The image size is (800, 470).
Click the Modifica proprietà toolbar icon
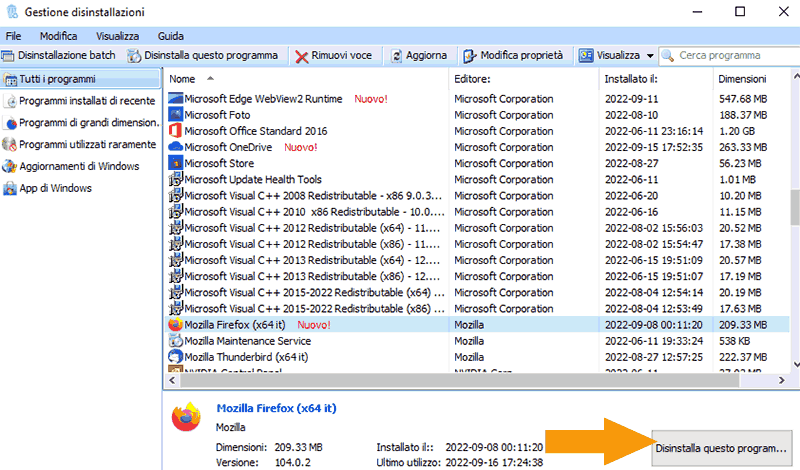click(470, 56)
